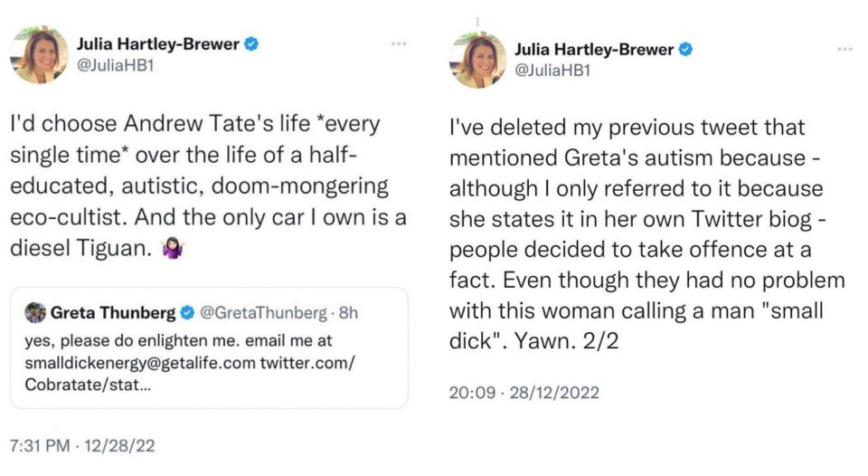This screenshot has width=868, height=476.
Task: Click the '8h' timestamp in the quoted tweet
Action: click(x=348, y=314)
